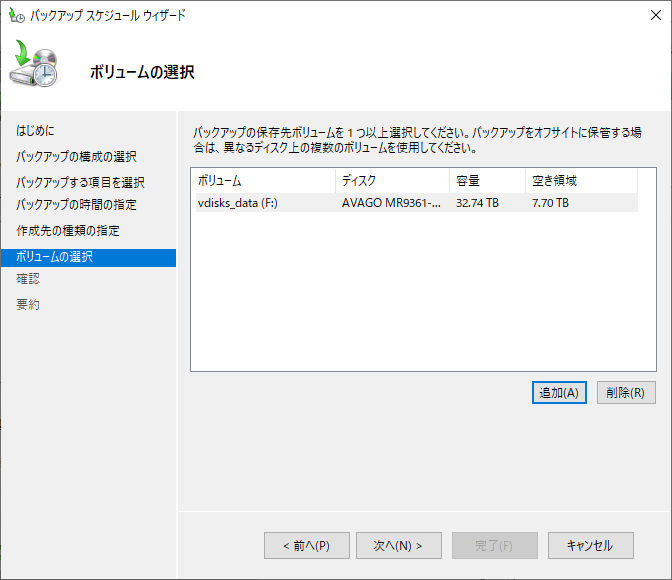Click the 空き領域 column header
This screenshot has height=580, width=672.
pos(582,181)
